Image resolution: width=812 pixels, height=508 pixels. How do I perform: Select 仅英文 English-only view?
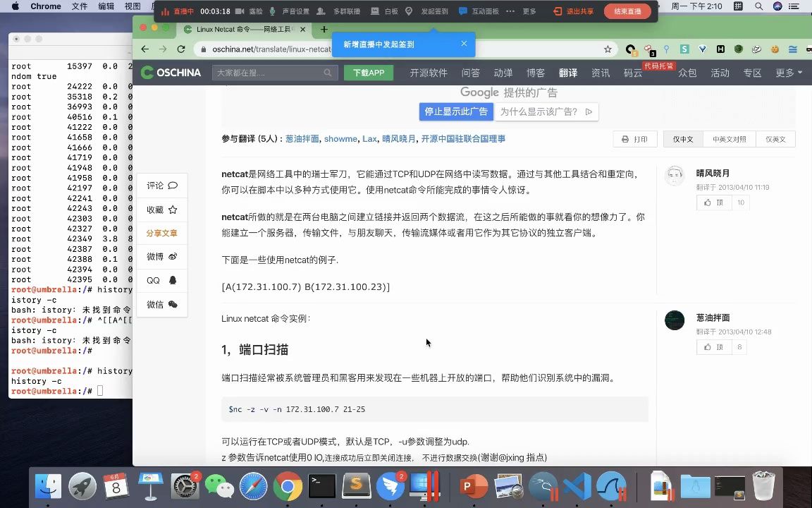775,139
